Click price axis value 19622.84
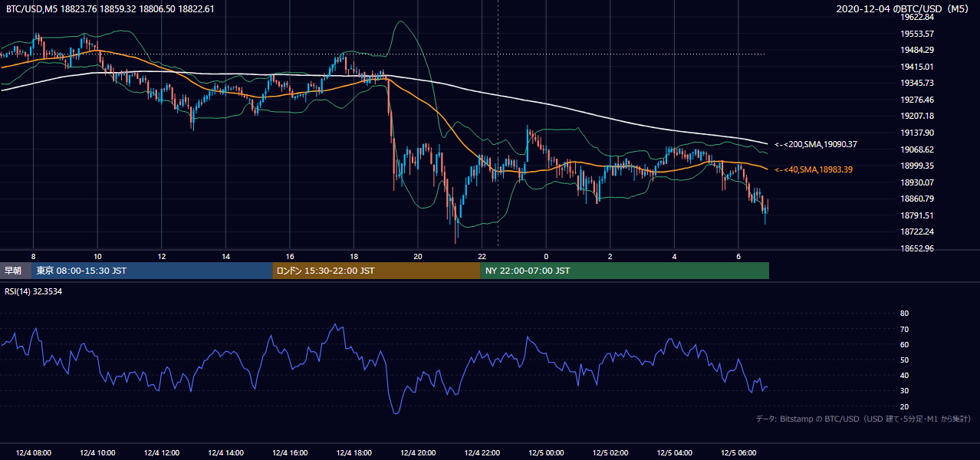Viewport: 980px width, 460px height. [916, 17]
